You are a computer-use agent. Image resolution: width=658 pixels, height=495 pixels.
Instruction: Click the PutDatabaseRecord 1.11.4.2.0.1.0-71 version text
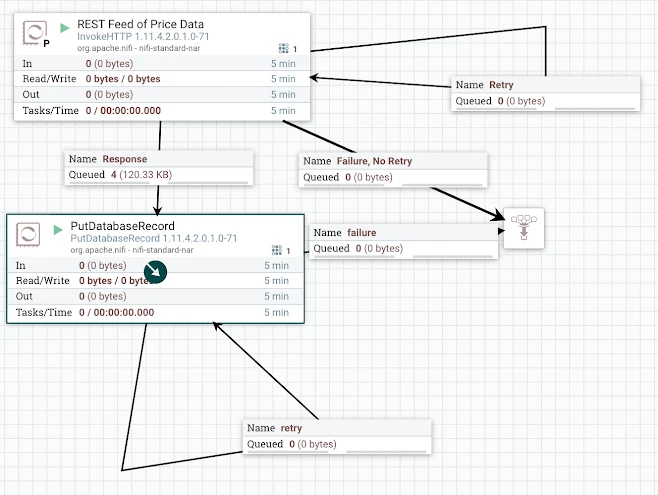tap(154, 238)
